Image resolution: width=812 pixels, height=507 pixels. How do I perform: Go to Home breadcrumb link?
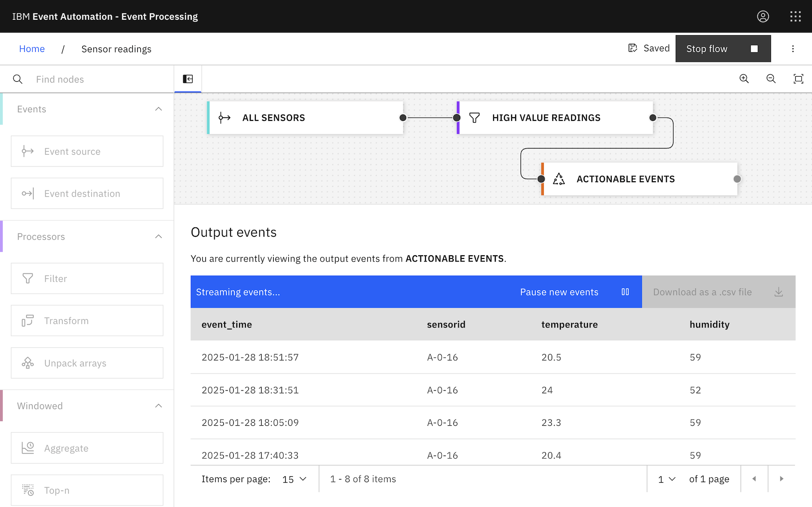tap(32, 49)
